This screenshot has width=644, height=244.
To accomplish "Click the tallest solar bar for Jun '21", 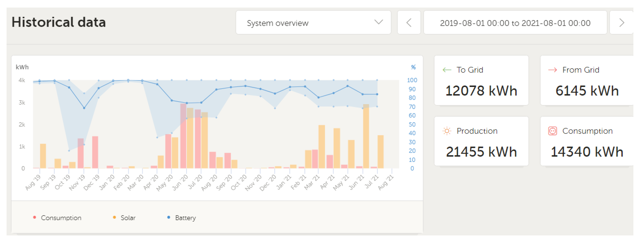I will 366,136.
